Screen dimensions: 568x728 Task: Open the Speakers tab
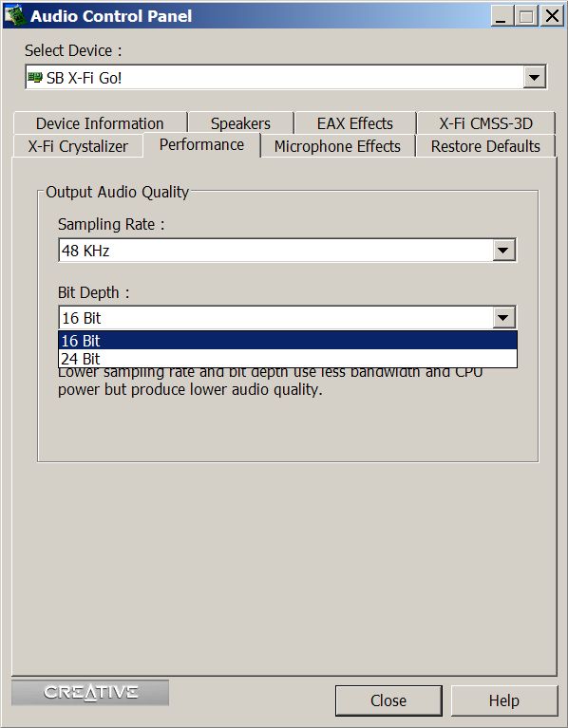(x=240, y=123)
